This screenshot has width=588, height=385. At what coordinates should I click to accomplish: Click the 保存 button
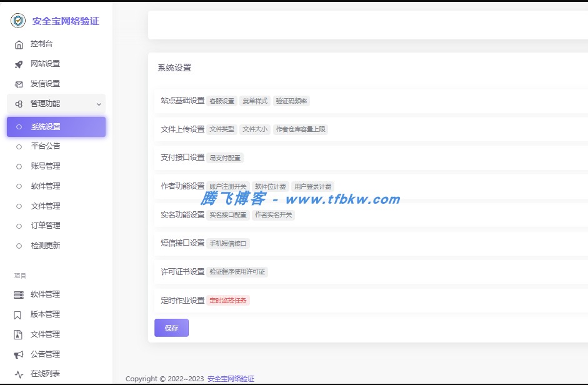pyautogui.click(x=171, y=327)
